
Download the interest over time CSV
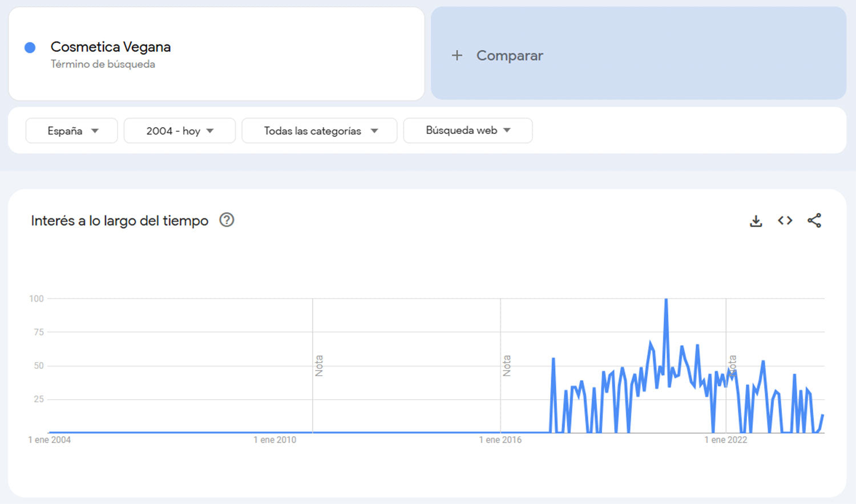pyautogui.click(x=756, y=221)
